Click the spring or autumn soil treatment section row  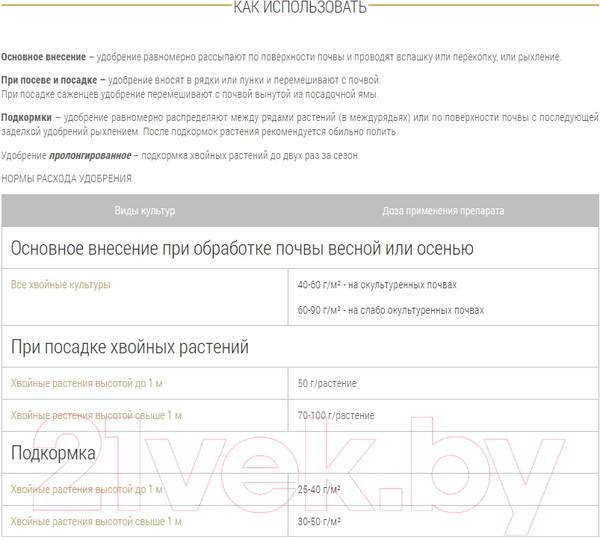(242, 248)
